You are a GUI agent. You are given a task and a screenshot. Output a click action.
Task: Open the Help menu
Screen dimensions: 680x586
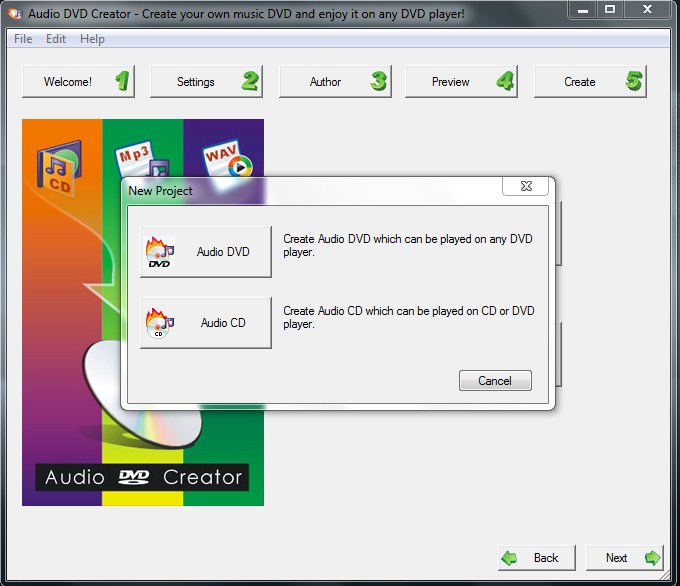[92, 39]
